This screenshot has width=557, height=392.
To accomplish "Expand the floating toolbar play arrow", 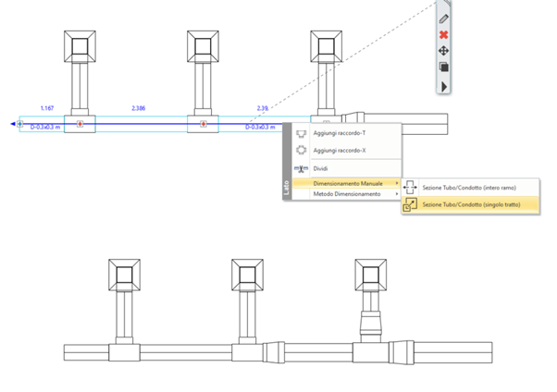I will (444, 85).
